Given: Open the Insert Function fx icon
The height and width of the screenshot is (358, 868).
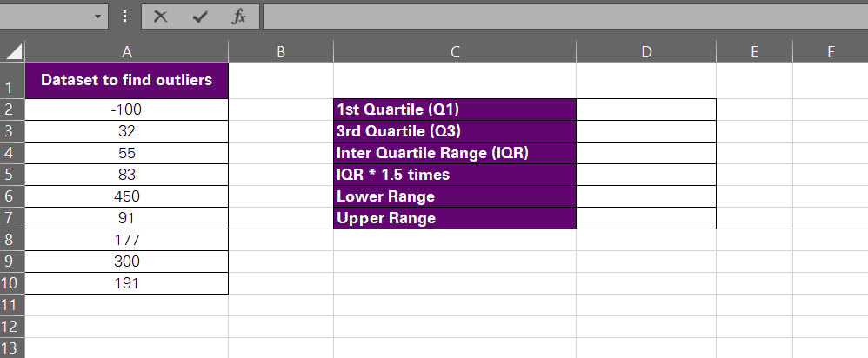Looking at the screenshot, I should [x=238, y=17].
